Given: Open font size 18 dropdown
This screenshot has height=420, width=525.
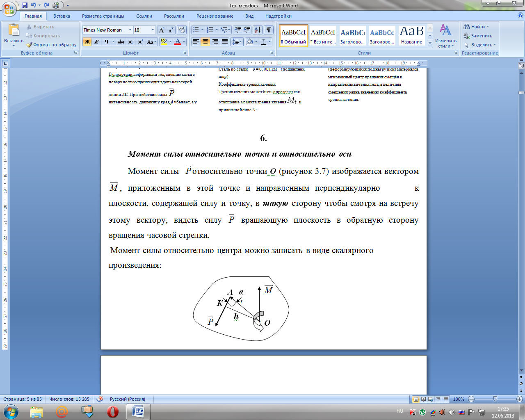Looking at the screenshot, I should point(153,30).
